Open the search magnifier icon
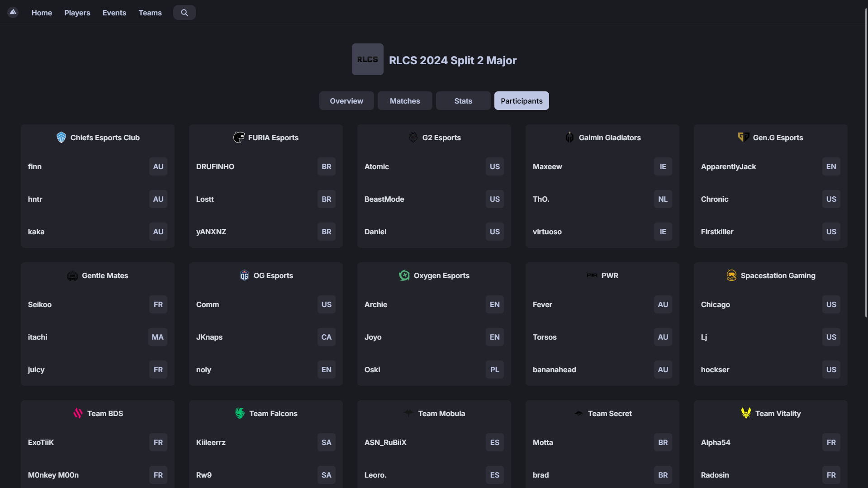868x488 pixels. pos(184,13)
